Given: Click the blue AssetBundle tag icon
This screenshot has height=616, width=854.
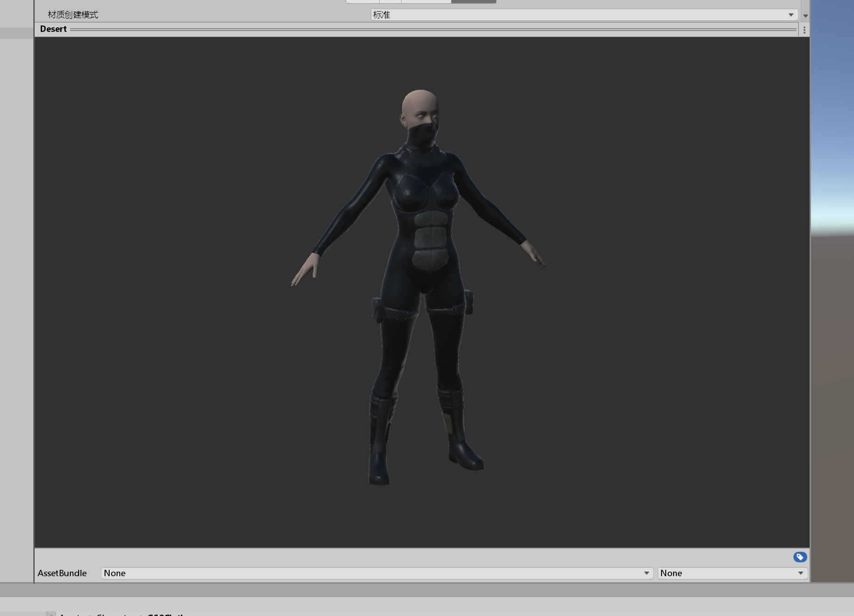Looking at the screenshot, I should pyautogui.click(x=800, y=557).
